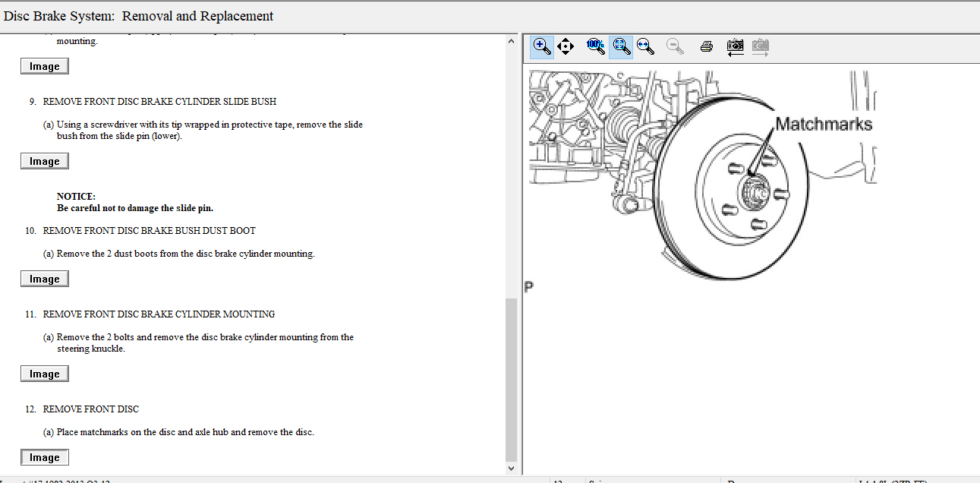
Task: Go to the previous image (camera, left arrow)
Action: tap(735, 46)
